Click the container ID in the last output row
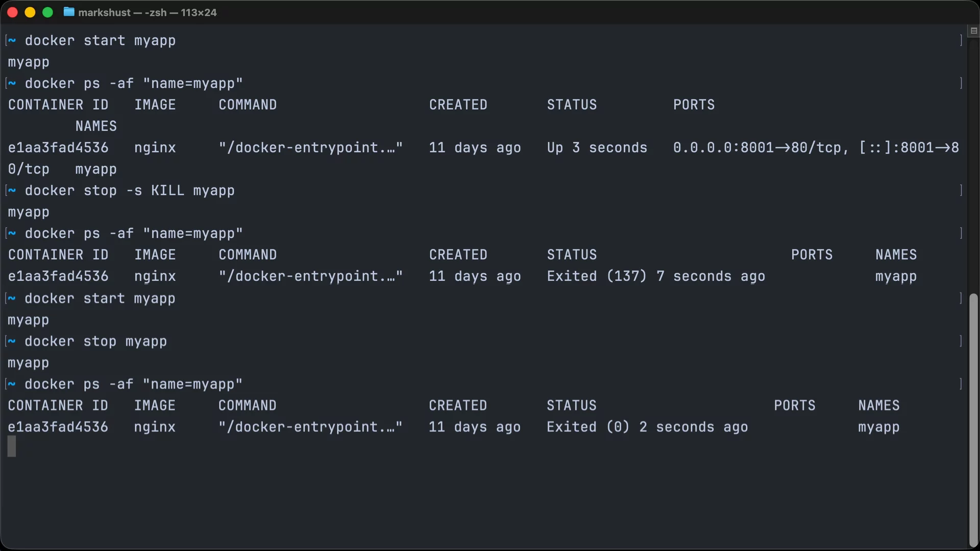This screenshot has width=980, height=551. [58, 427]
